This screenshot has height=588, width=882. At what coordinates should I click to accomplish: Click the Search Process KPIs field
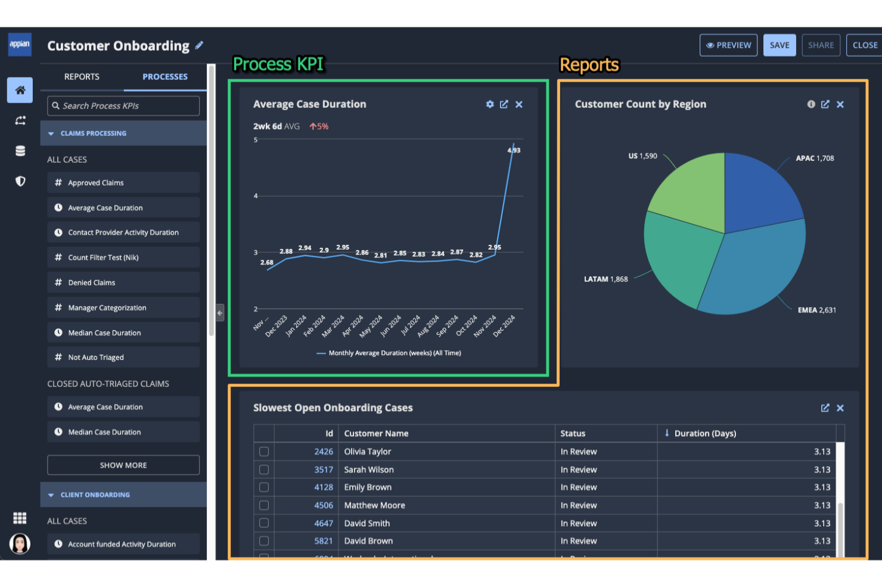(123, 105)
